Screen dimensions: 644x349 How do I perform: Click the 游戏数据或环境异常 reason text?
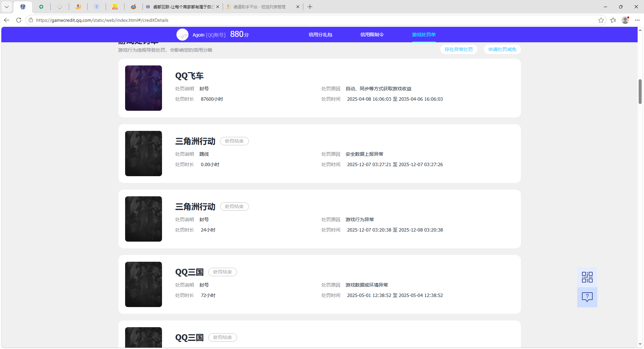(367, 285)
